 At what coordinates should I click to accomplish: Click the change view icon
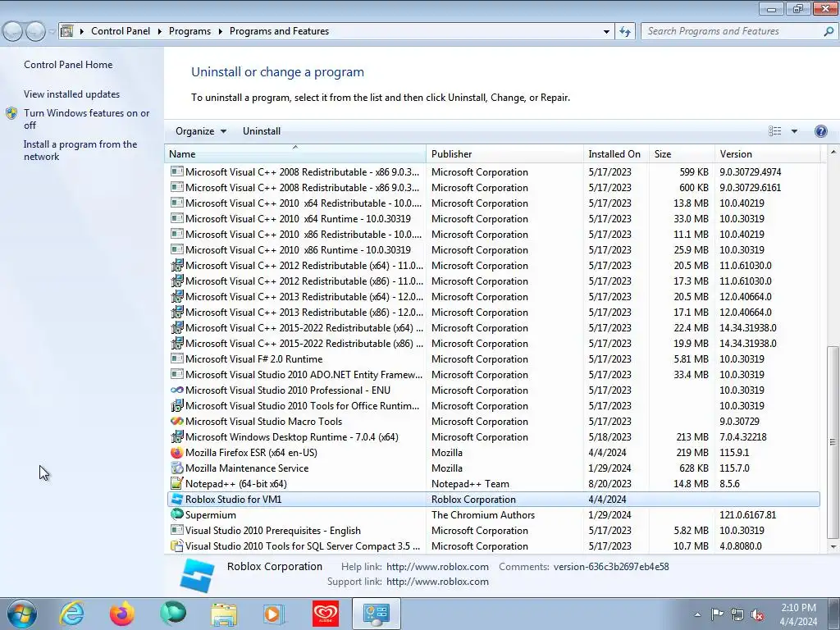click(774, 131)
